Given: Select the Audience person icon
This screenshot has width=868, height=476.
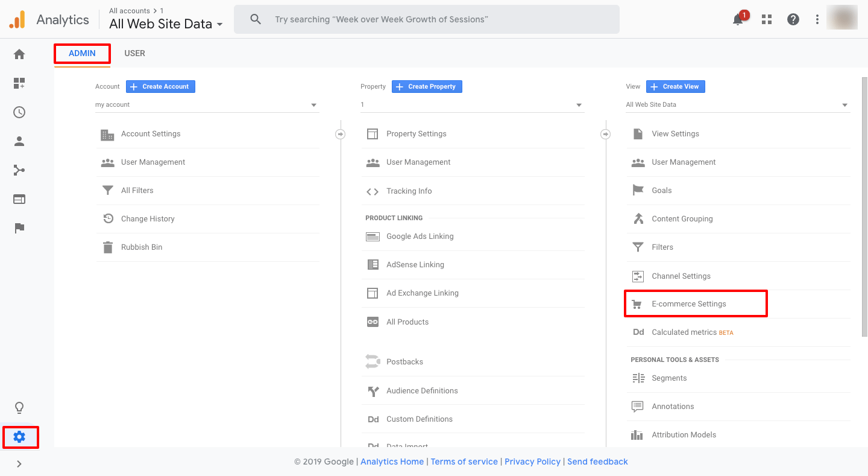Looking at the screenshot, I should pos(19,141).
